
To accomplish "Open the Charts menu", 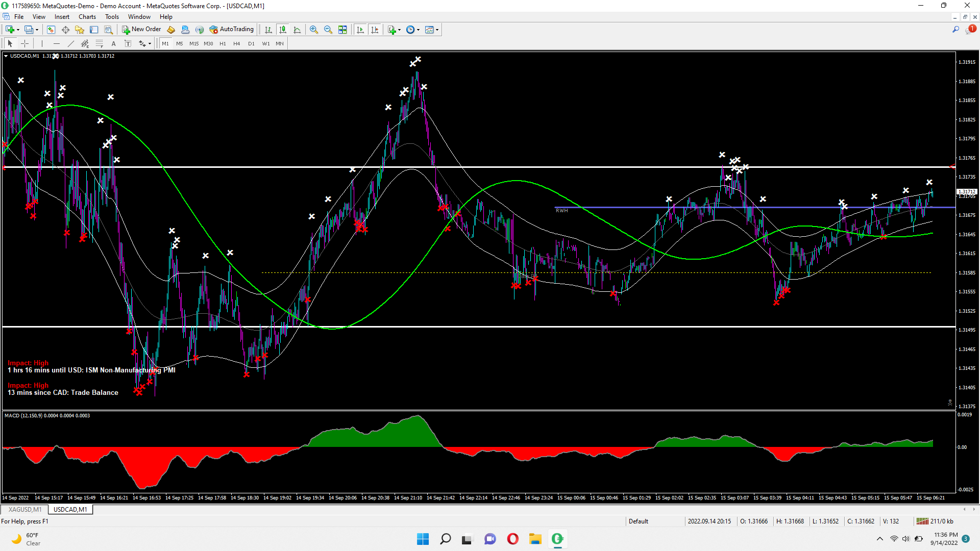I will 87,17.
